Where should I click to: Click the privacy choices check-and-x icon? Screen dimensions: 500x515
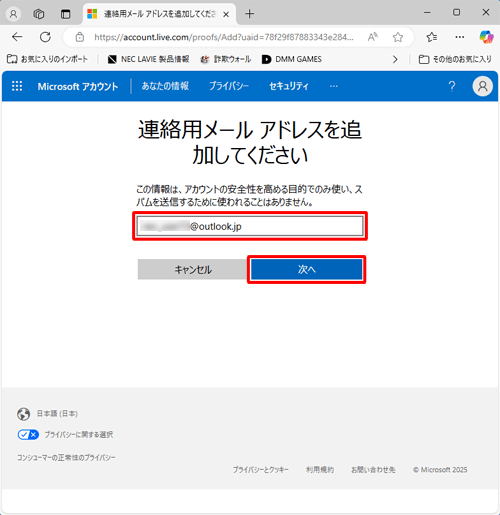[28, 435]
